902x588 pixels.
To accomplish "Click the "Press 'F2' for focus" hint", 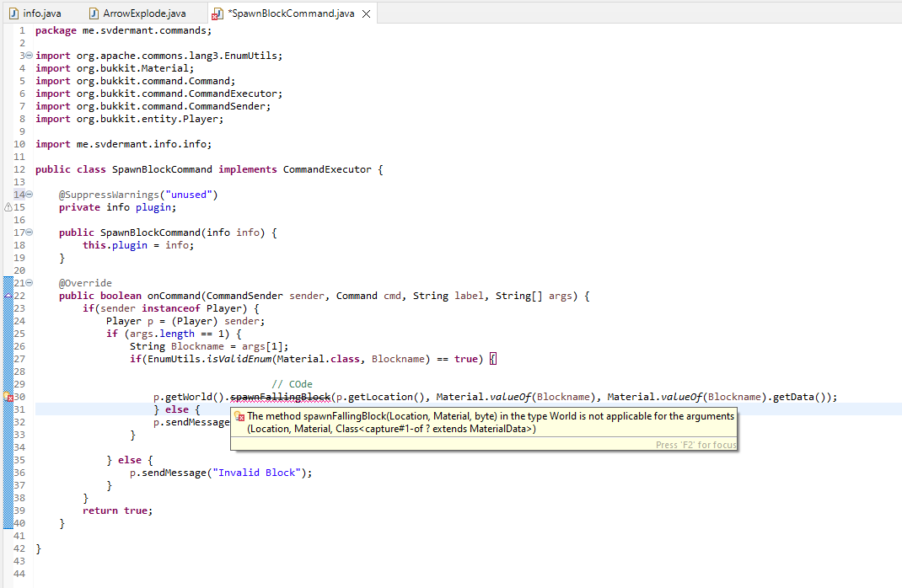I will coord(695,445).
